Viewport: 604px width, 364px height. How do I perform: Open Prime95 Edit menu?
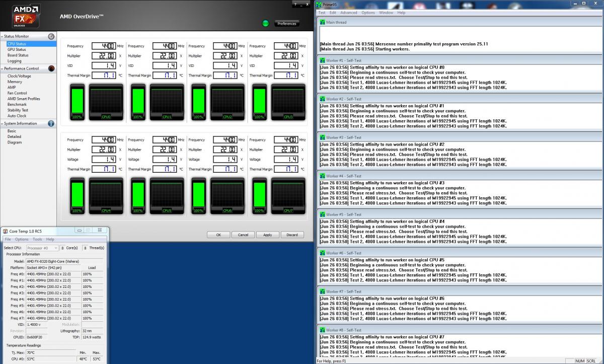point(333,13)
